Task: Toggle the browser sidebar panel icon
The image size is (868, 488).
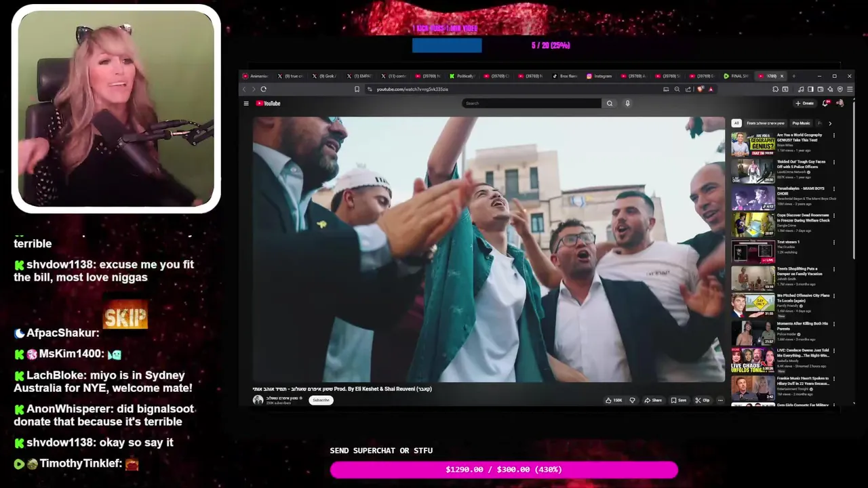Action: click(x=810, y=89)
